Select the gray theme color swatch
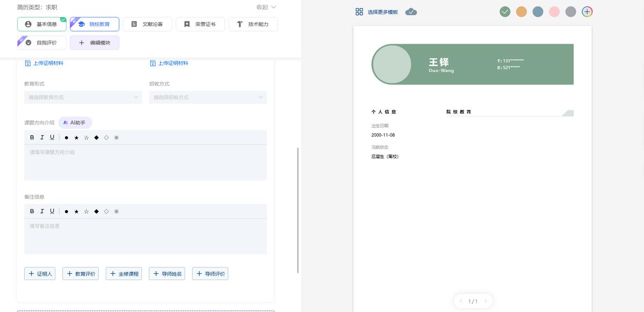The width and height of the screenshot is (644, 312). tap(570, 12)
